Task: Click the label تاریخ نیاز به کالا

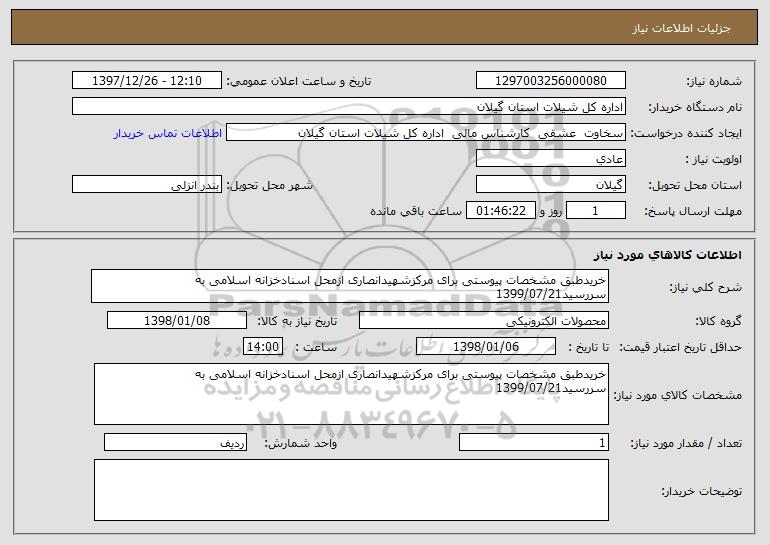Action: pyautogui.click(x=297, y=321)
